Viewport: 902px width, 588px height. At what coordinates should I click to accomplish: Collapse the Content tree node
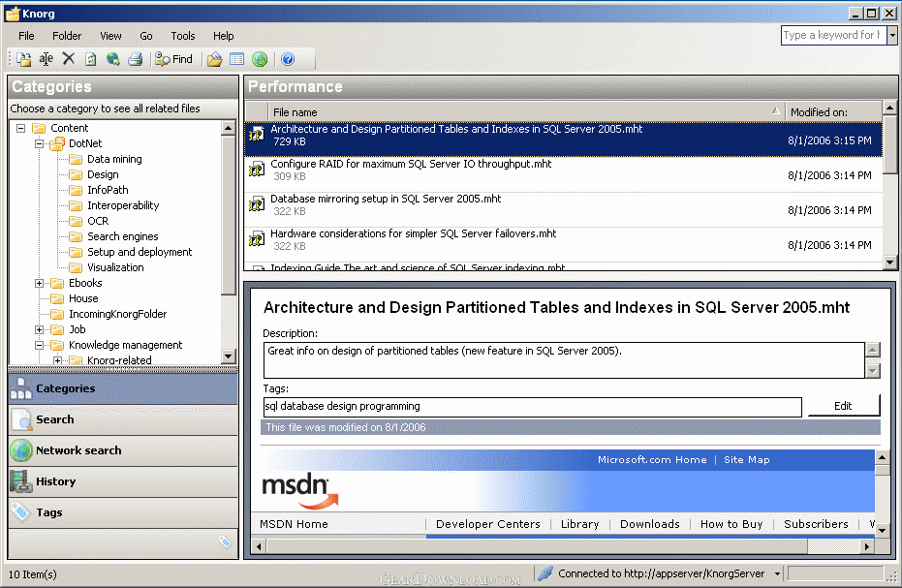click(x=20, y=128)
